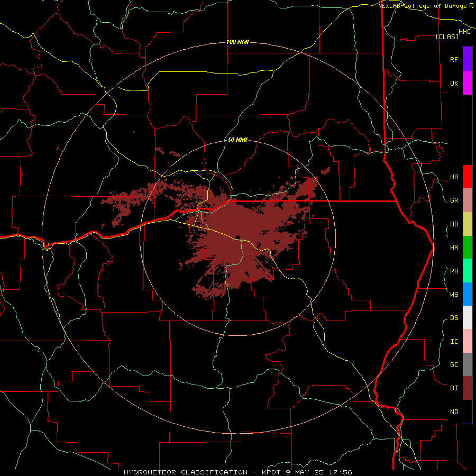
Task: Click the RF purple legend swatch
Action: coord(467,59)
